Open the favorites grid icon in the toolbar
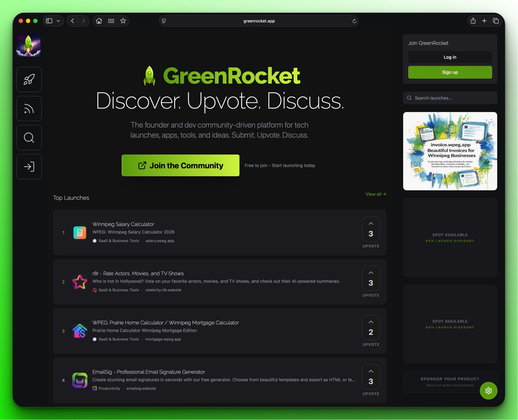The height and width of the screenshot is (420, 518). click(111, 21)
